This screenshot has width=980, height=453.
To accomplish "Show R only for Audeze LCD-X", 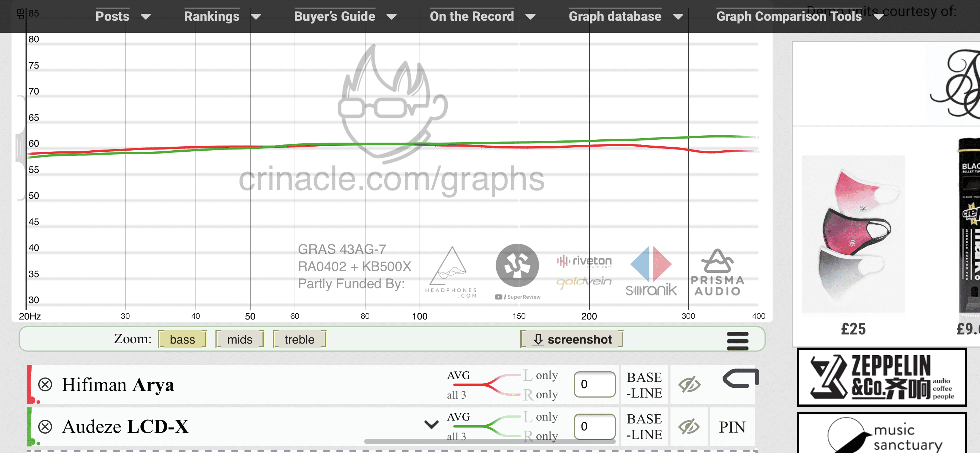I will (x=540, y=436).
